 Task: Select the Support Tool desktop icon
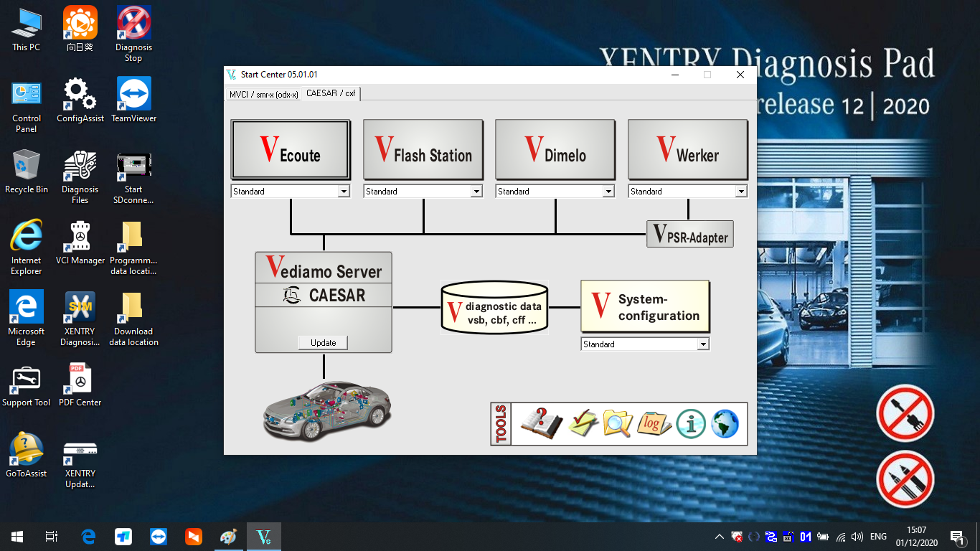27,385
